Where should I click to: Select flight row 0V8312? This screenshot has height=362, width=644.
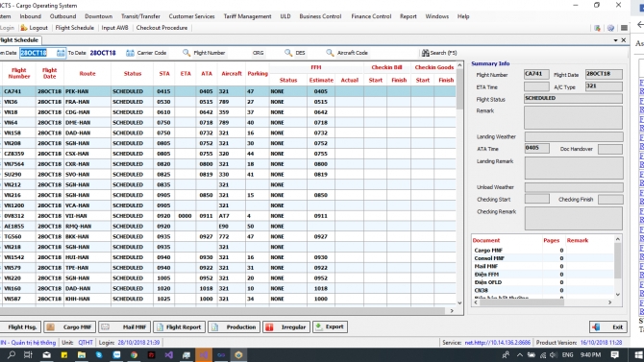(x=228, y=216)
